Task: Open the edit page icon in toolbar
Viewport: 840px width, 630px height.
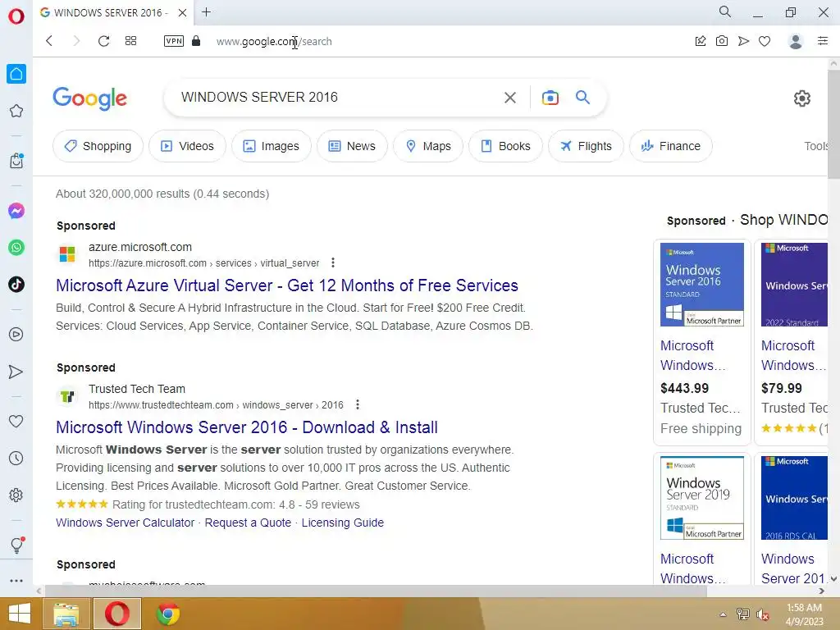Action: click(x=701, y=41)
